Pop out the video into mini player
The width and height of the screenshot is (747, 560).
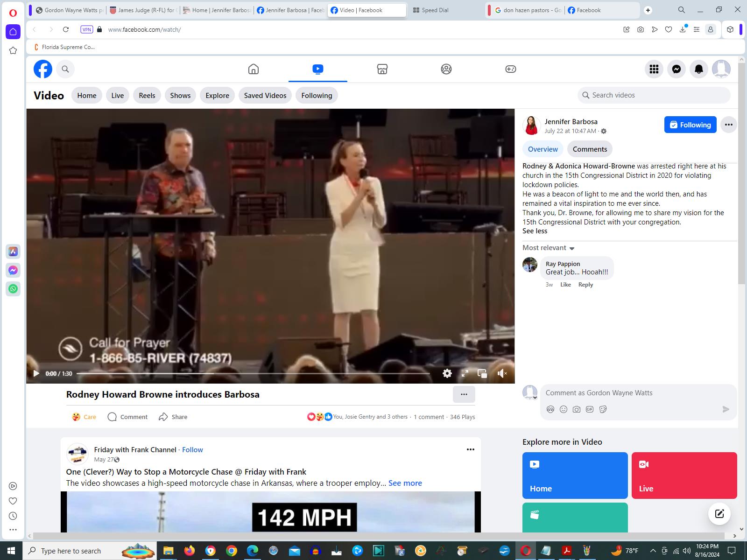(x=482, y=373)
